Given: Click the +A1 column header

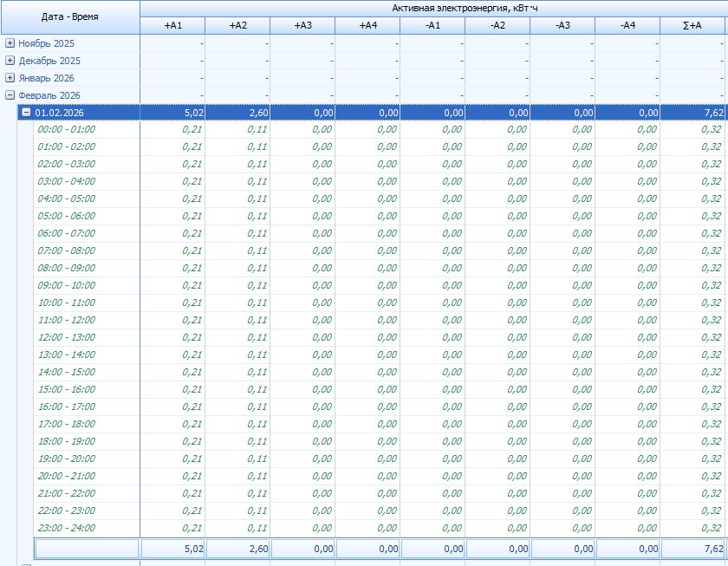Looking at the screenshot, I should click(172, 25).
